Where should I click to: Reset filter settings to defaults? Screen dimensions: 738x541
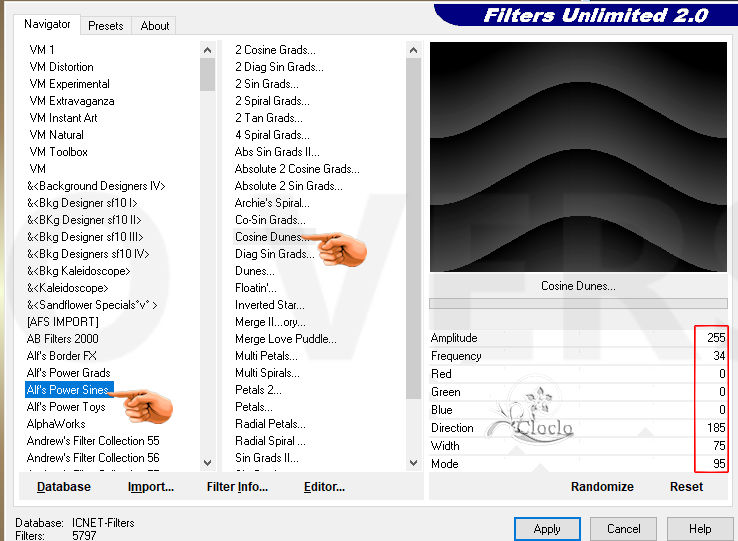(x=686, y=487)
